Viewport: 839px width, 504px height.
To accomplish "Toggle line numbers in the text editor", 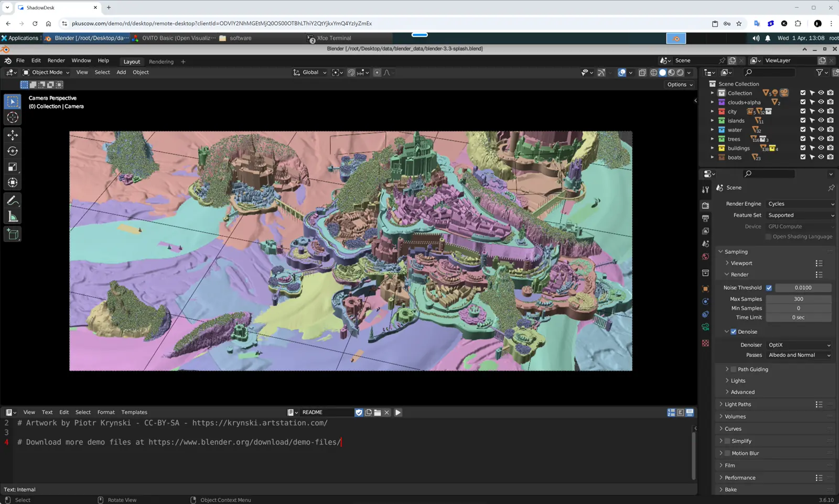I will (671, 413).
